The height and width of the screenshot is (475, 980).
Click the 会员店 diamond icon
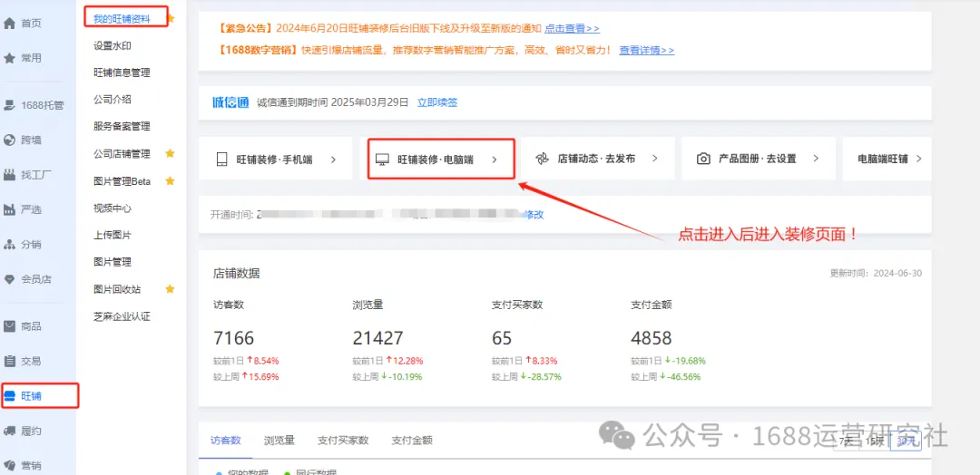[x=9, y=279]
